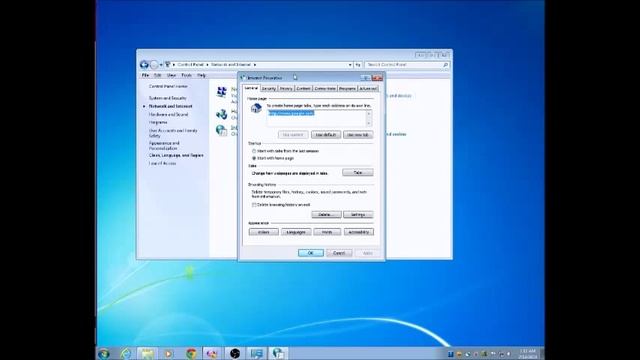Click the Fonts button

coord(327,232)
